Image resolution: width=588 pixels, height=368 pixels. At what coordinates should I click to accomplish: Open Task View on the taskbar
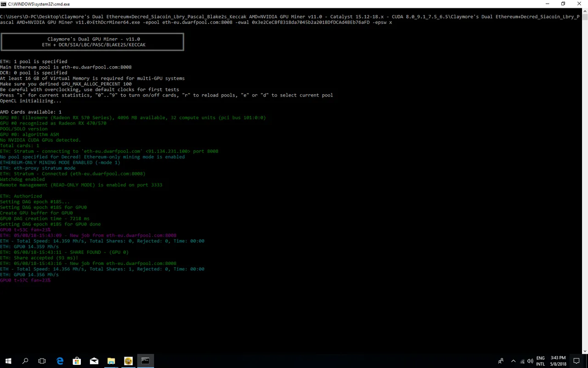[42, 361]
